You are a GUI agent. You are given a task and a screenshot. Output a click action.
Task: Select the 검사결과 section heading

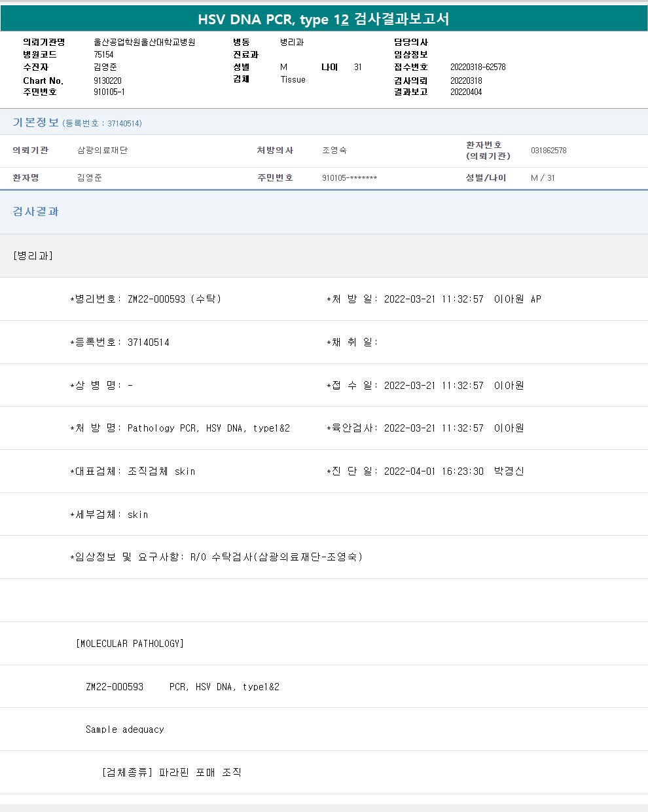coord(35,212)
